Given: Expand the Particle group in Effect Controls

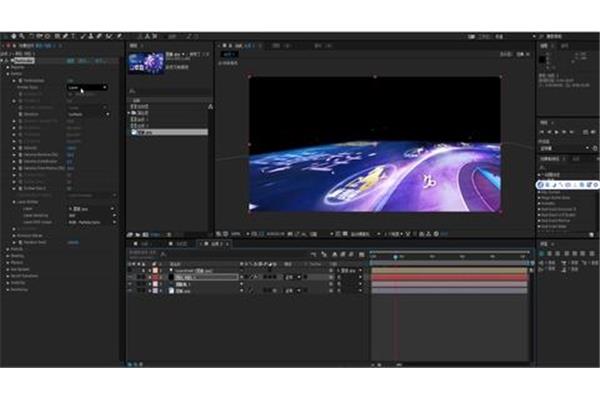Looking at the screenshot, I should [8, 249].
